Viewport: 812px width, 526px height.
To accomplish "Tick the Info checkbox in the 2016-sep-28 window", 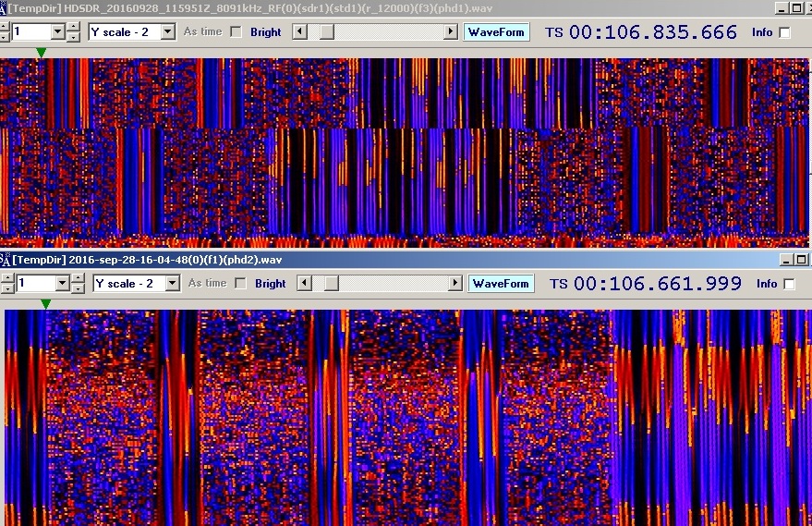I will point(789,284).
